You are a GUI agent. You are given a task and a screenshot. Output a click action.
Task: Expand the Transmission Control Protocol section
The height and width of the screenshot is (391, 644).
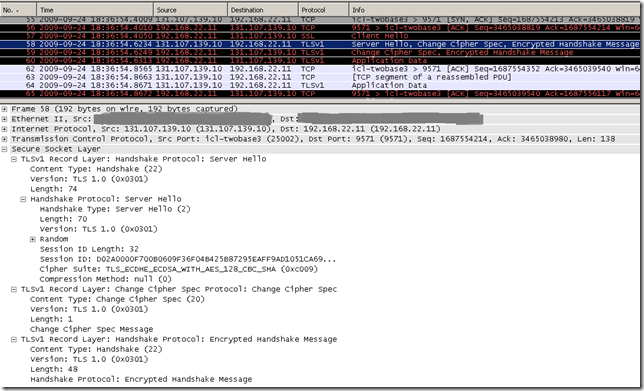click(x=5, y=139)
